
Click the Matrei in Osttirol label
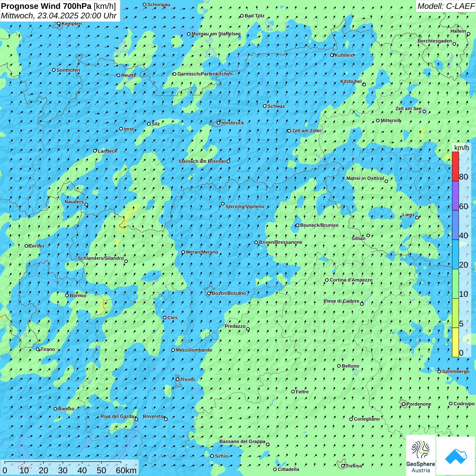[365, 178]
